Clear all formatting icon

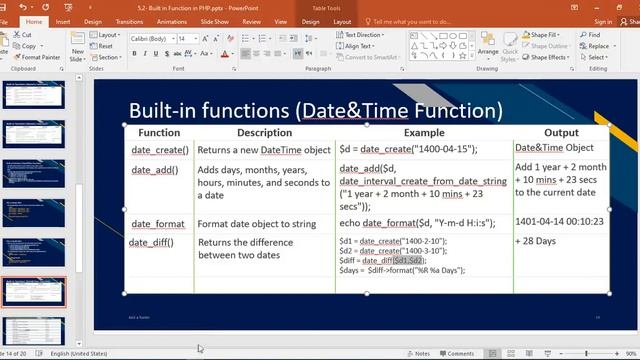tap(231, 38)
